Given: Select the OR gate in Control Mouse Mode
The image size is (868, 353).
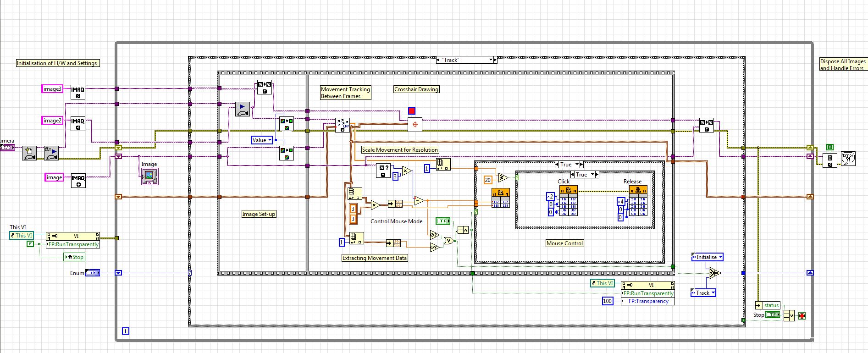Looking at the screenshot, I should tap(448, 241).
